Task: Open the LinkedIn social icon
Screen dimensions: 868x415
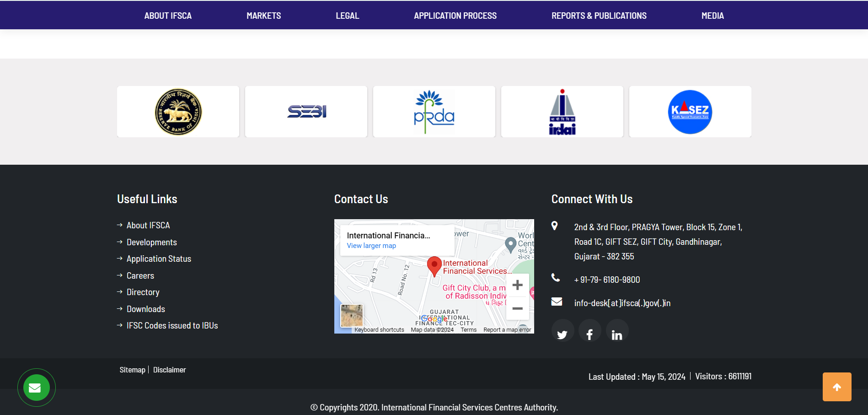Action: pyautogui.click(x=617, y=331)
